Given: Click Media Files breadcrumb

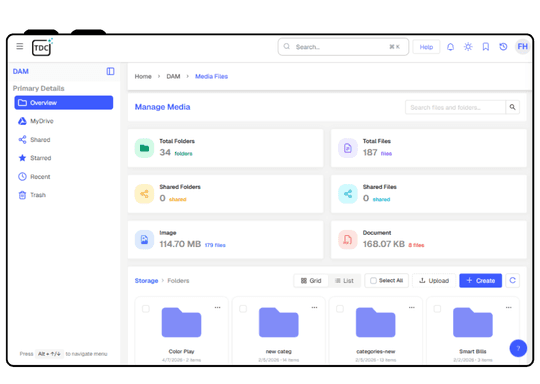Looking at the screenshot, I should point(211,76).
